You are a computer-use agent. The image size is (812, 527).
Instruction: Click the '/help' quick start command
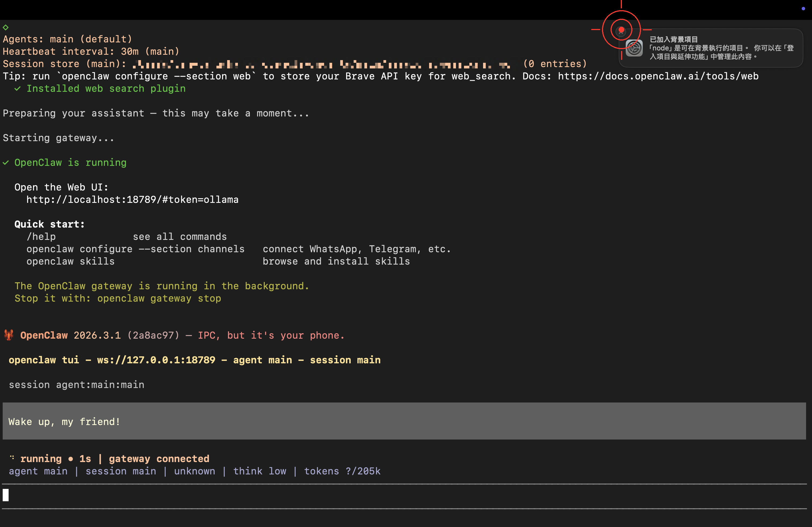[41, 237]
